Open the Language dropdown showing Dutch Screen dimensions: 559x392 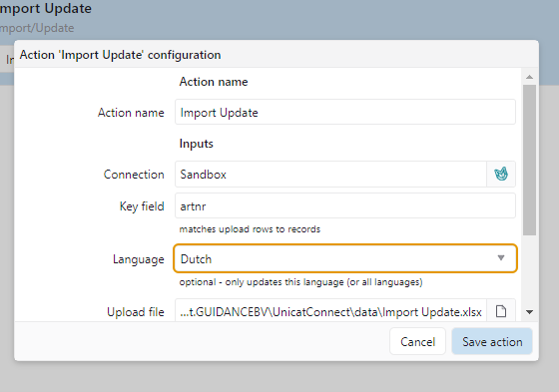click(345, 258)
